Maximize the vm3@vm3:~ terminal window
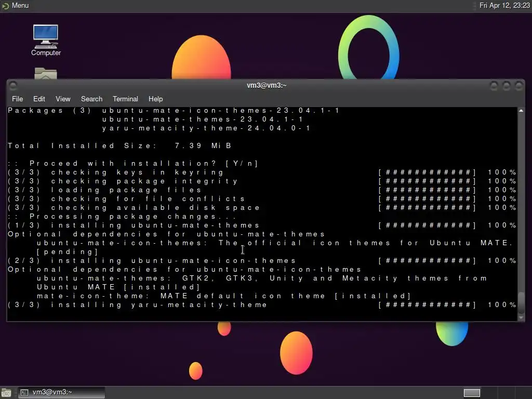This screenshot has width=532, height=399. click(x=506, y=86)
